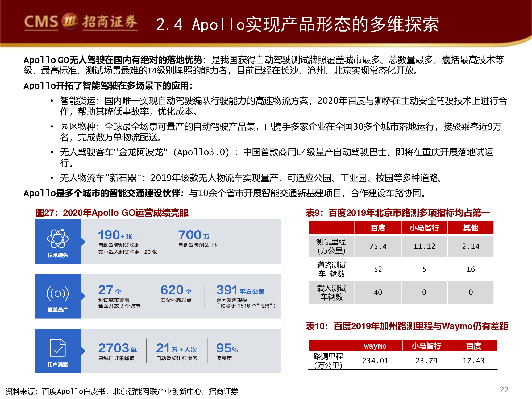Click the 95% satisfaction figure

click(x=227, y=348)
